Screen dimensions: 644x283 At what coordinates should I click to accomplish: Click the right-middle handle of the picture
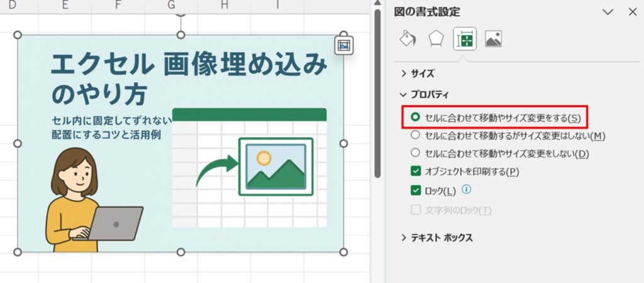click(344, 143)
